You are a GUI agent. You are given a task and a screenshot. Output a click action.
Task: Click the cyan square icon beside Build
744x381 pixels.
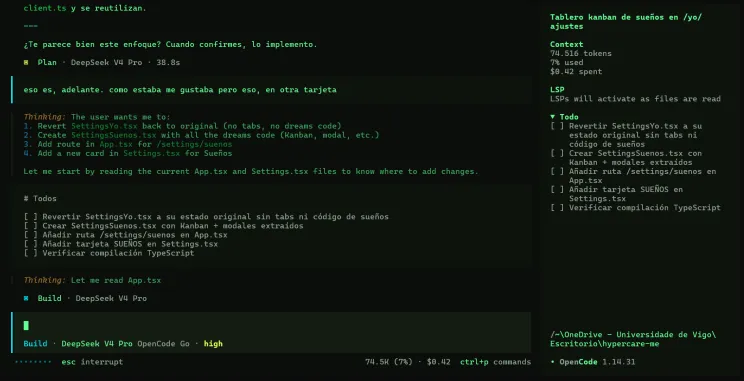click(26, 298)
